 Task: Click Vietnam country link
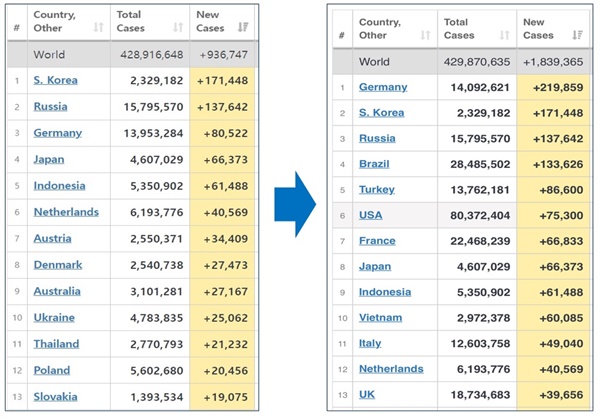click(x=380, y=318)
